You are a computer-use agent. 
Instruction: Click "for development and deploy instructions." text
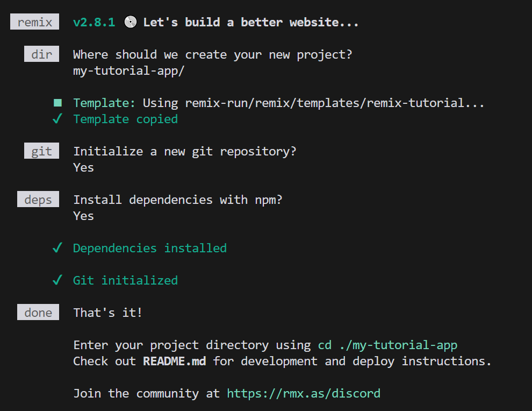click(x=352, y=361)
